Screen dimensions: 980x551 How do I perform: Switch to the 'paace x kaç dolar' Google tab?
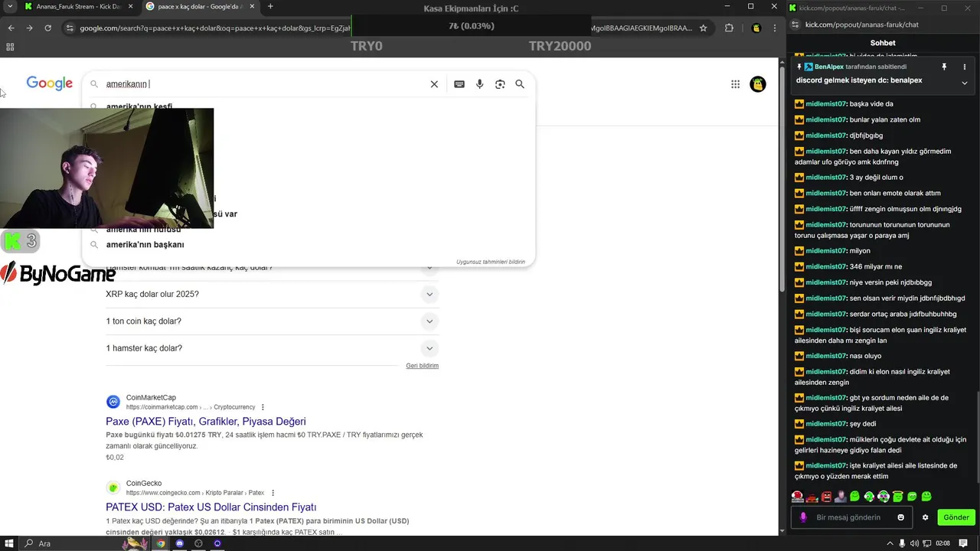[x=201, y=6]
